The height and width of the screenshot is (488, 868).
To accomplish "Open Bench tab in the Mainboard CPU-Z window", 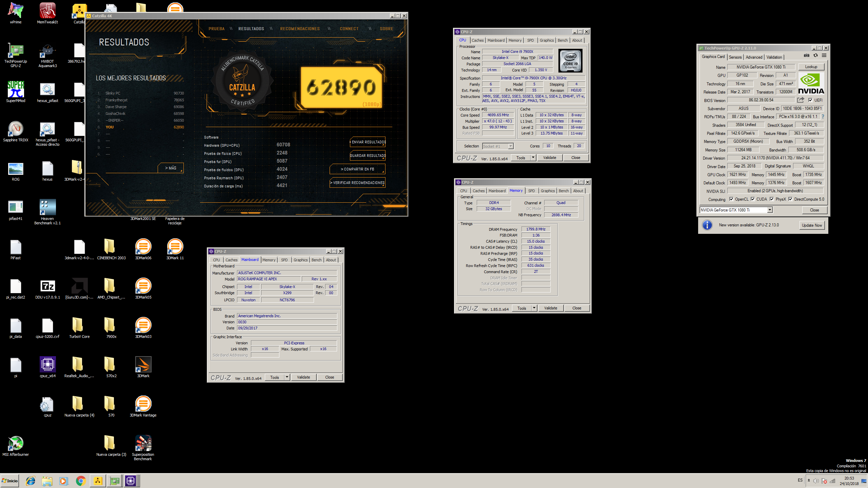I will point(316,260).
